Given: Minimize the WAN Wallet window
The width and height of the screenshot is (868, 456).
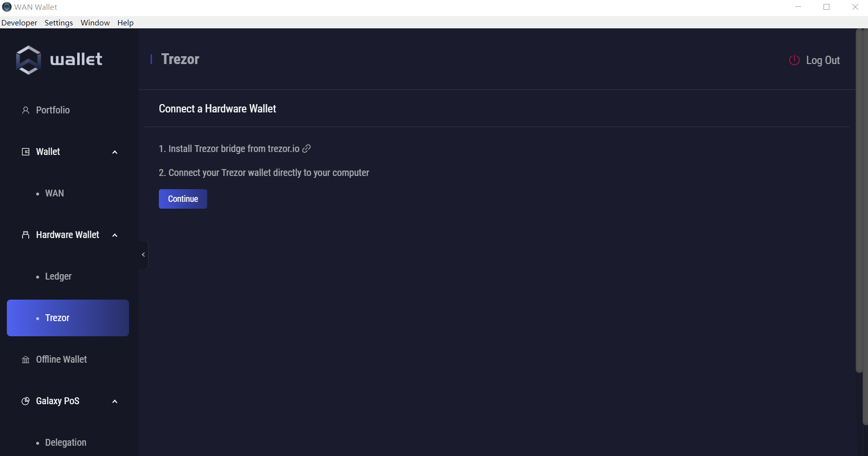Looking at the screenshot, I should click(x=798, y=7).
